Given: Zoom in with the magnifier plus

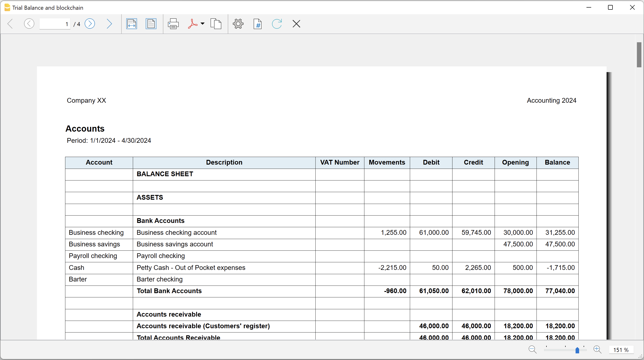Looking at the screenshot, I should (597, 350).
